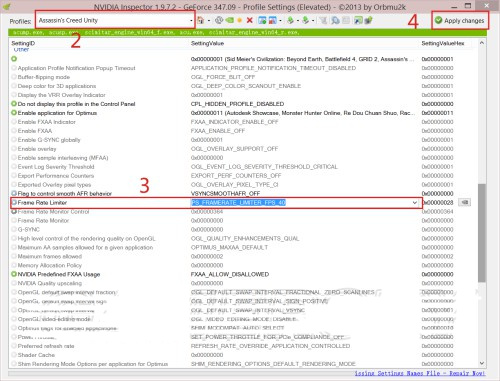Open the dropdown beside the first green arrow icon
This screenshot has height=381, width=500.
tap(298, 21)
